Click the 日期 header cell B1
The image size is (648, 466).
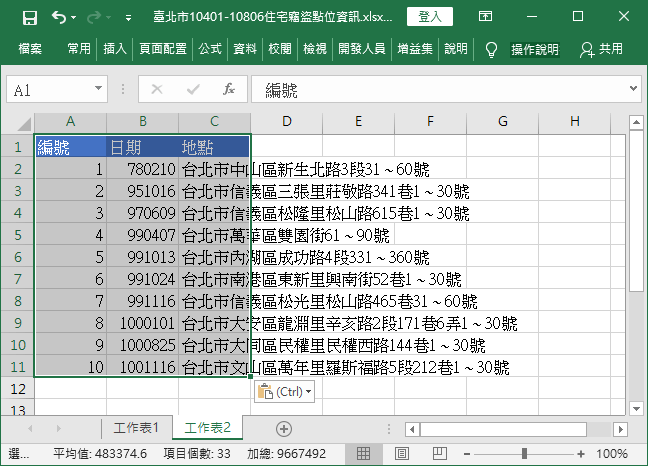tap(143, 146)
